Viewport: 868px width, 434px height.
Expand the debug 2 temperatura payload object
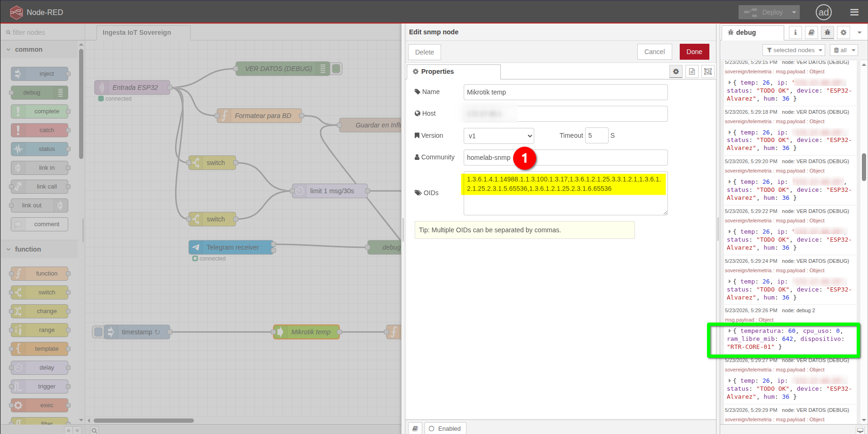pyautogui.click(x=730, y=331)
